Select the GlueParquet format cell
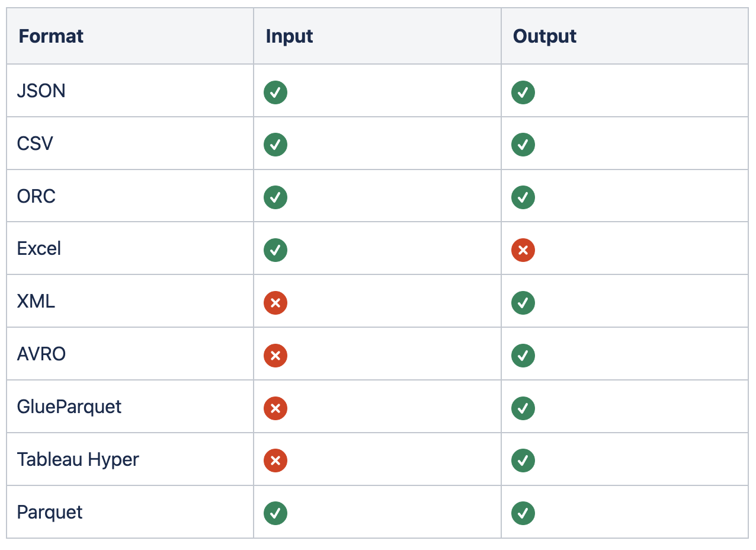 click(x=130, y=407)
